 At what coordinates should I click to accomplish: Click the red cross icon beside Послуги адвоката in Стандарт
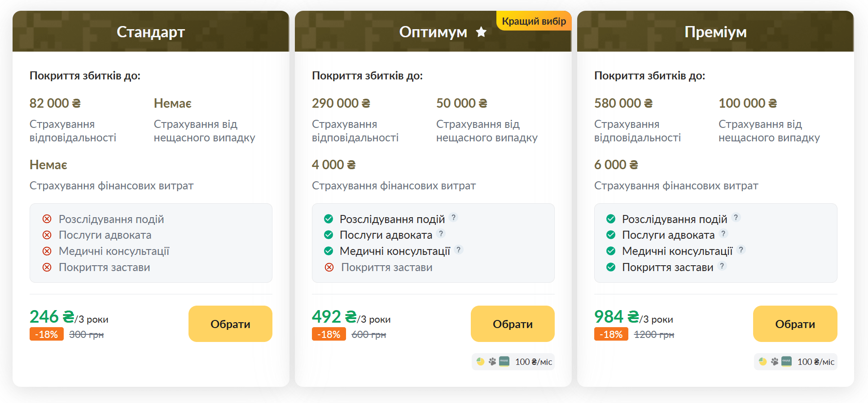point(47,235)
